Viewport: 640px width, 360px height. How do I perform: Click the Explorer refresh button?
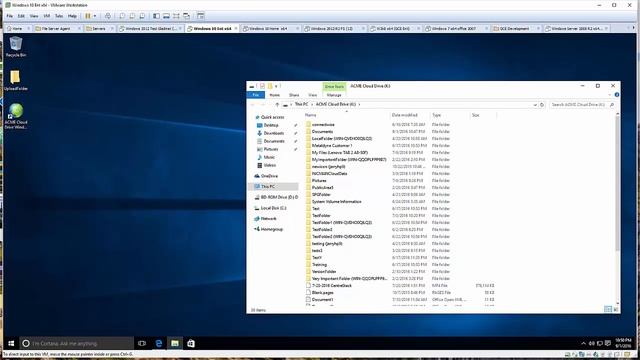coord(542,105)
